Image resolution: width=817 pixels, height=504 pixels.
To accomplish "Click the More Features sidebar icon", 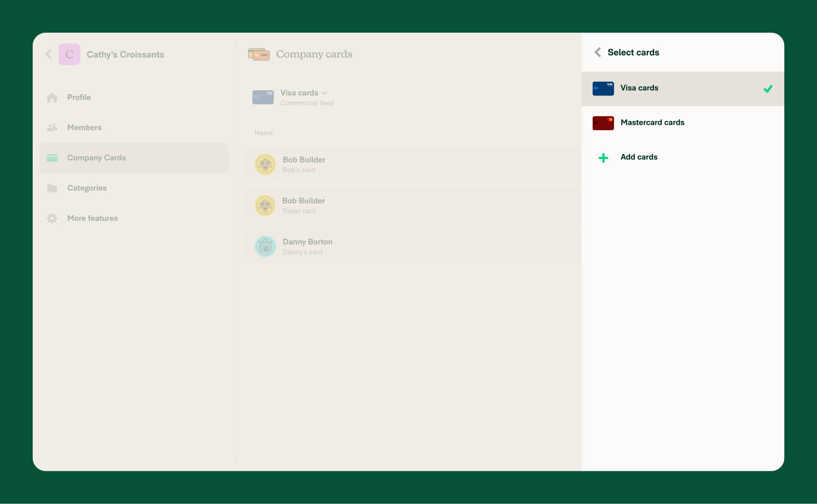I will [52, 218].
